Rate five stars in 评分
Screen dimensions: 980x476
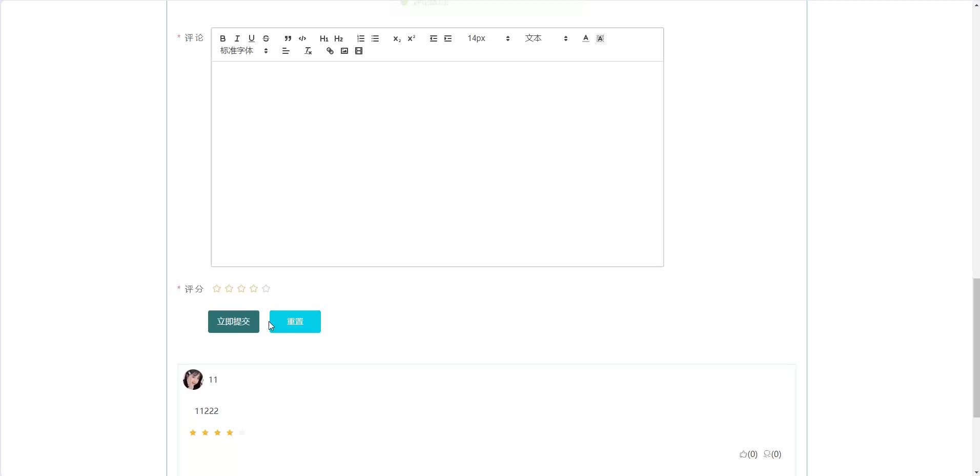(266, 289)
